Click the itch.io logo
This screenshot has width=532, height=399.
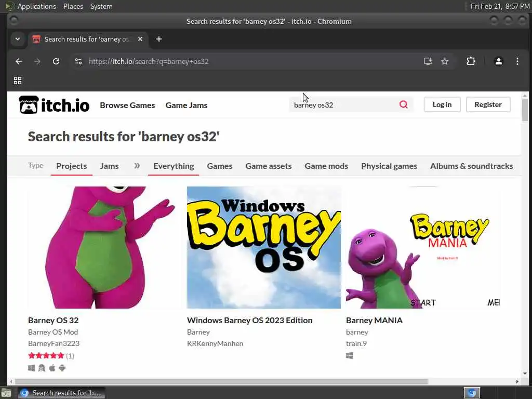pyautogui.click(x=54, y=105)
